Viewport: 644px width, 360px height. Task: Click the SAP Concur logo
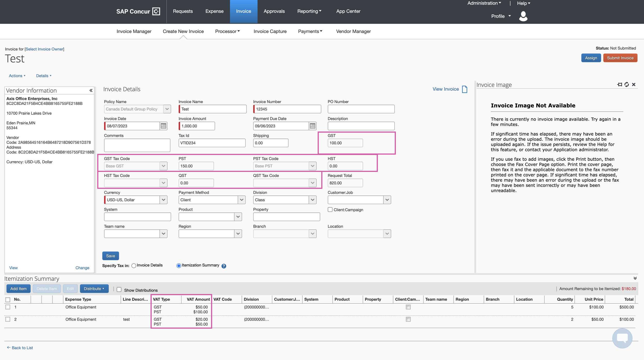point(138,11)
